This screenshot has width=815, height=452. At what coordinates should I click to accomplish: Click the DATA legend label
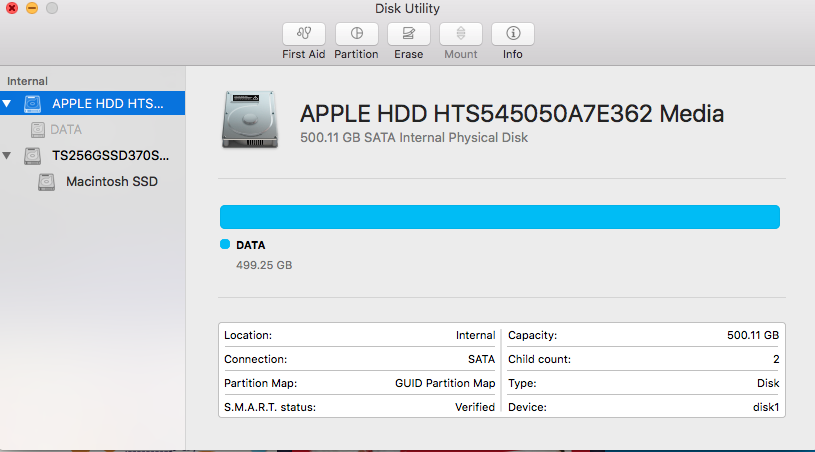pyautogui.click(x=251, y=245)
